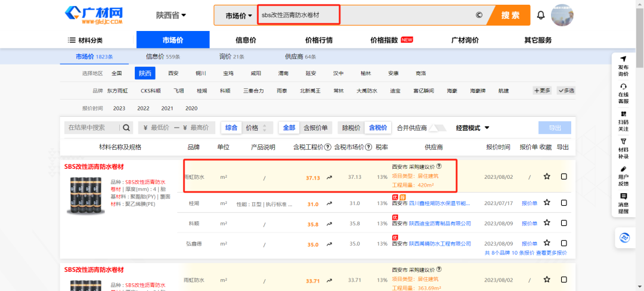The height and width of the screenshot is (291, 644).
Task: Show price trend for 弘鑫德 35.0 row
Action: [329, 244]
